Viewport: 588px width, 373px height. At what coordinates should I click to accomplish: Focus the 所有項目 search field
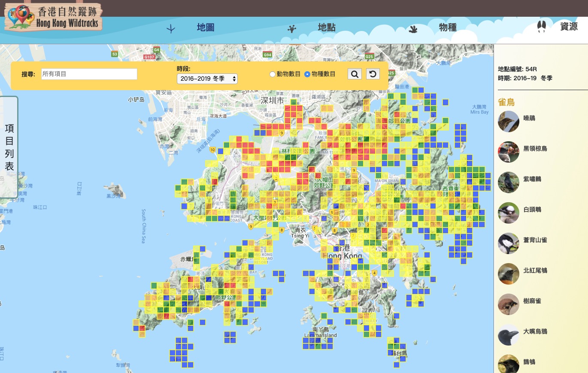pos(89,74)
